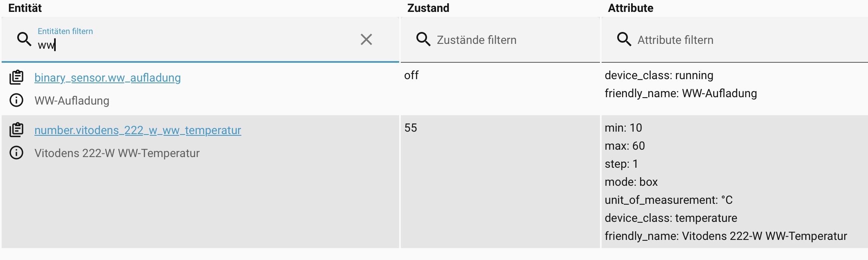This screenshot has width=868, height=260.
Task: Click the search icon beside Zustände filtern
Action: pyautogui.click(x=423, y=39)
